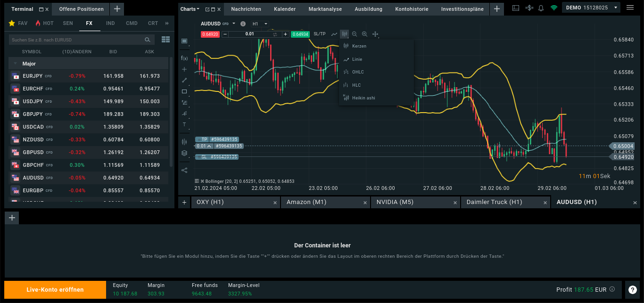Screen dimensions: 644x303
Task: Click the red sell price 0.64920 button
Action: pyautogui.click(x=210, y=34)
